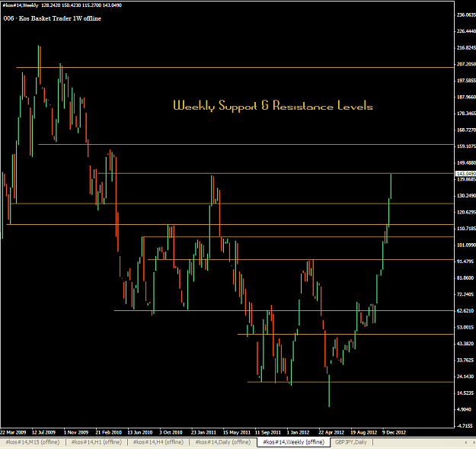
Task: Click the '006 - Kos Basket Trader 1W offline' label
Action: (53, 18)
